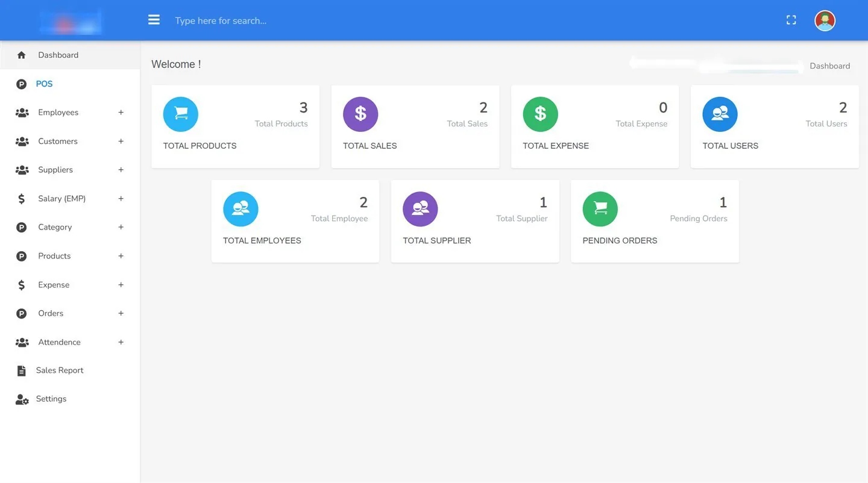Click the green cart icon on Pending Orders card

tap(600, 209)
